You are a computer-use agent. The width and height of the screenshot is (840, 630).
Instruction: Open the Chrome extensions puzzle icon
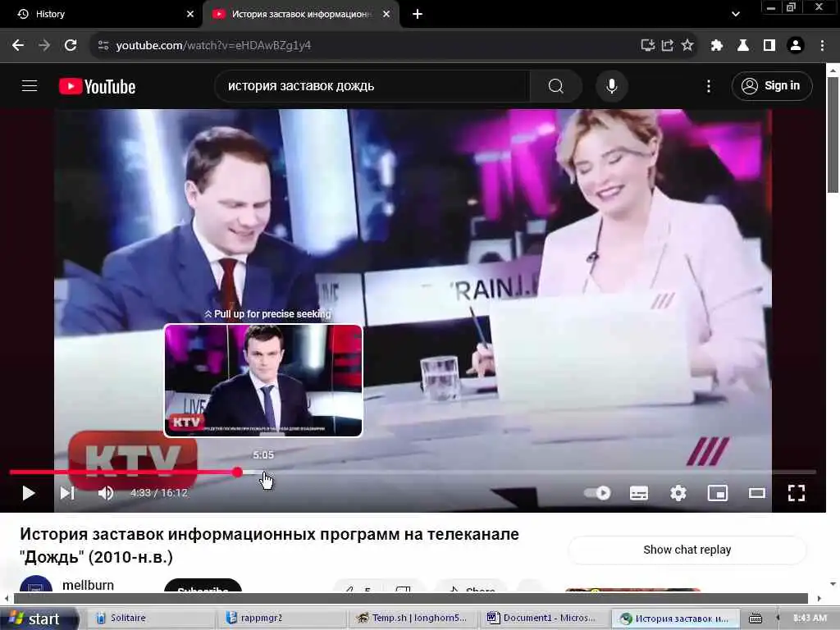click(717, 46)
